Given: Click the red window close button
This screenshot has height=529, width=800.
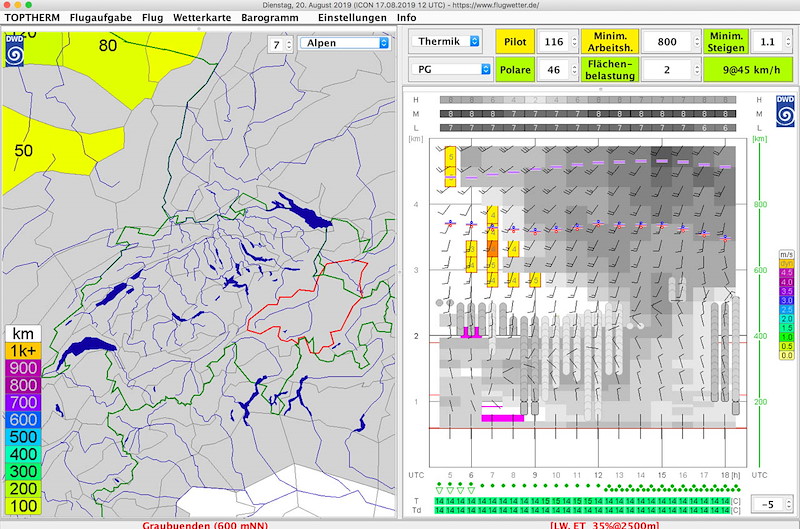Looking at the screenshot, I should [7, 5].
